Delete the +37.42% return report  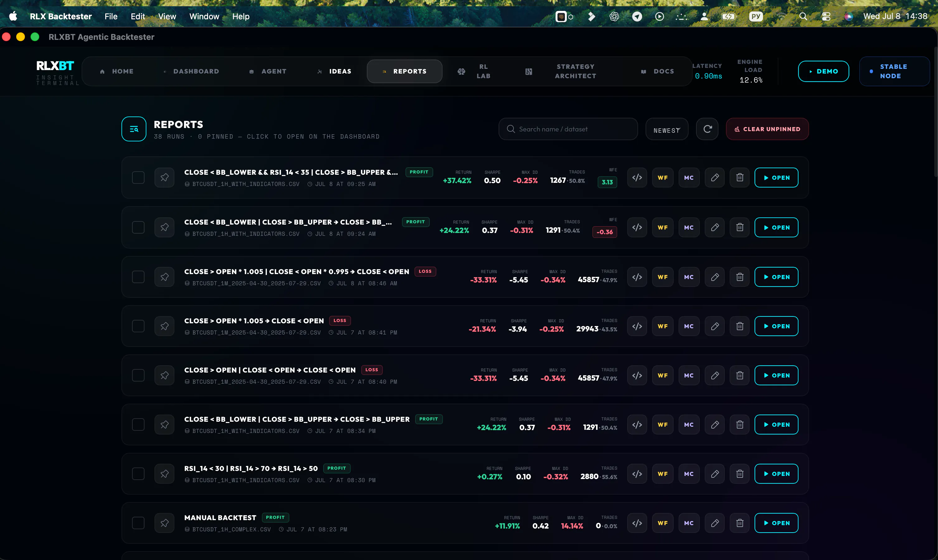point(740,177)
